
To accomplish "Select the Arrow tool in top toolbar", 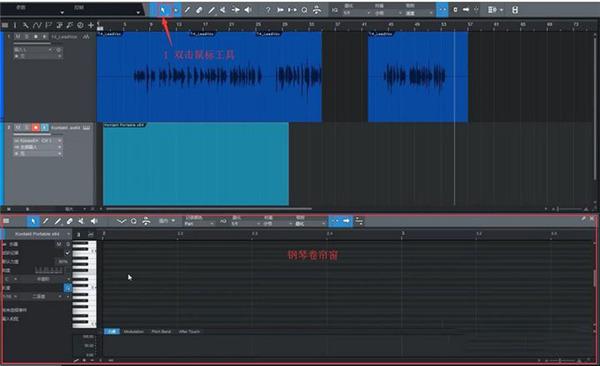I will [163, 10].
